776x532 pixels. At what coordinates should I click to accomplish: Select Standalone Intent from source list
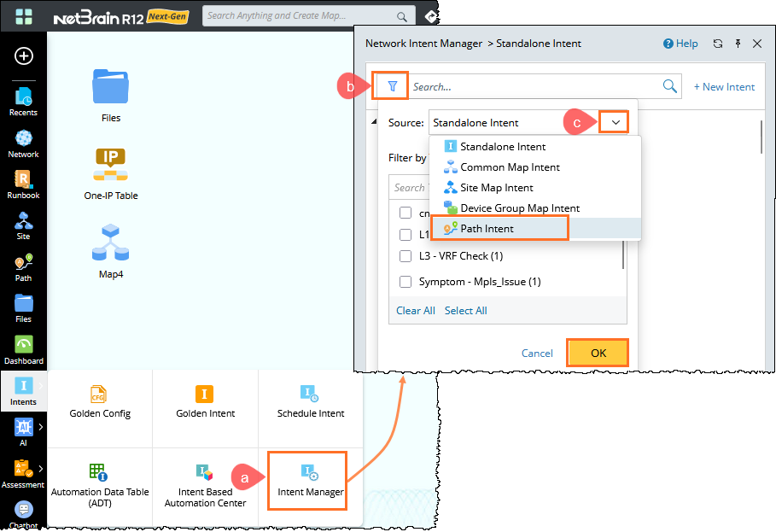tap(535, 147)
